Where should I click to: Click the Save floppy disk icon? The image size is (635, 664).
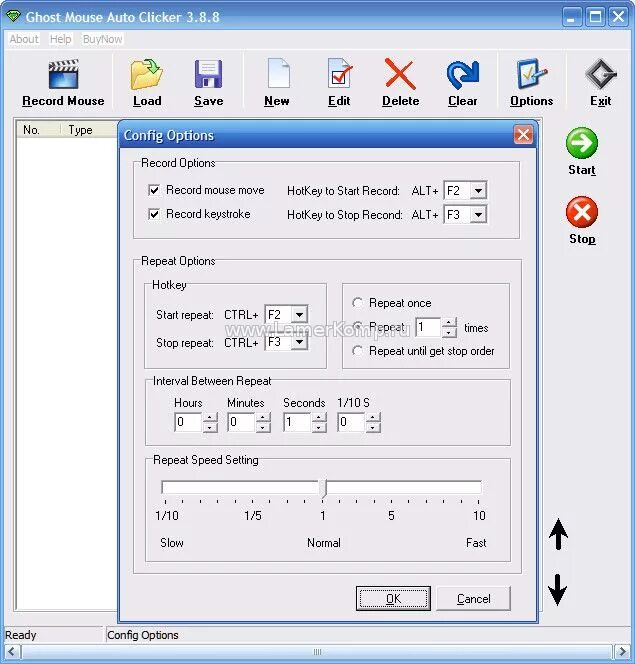pyautogui.click(x=208, y=74)
